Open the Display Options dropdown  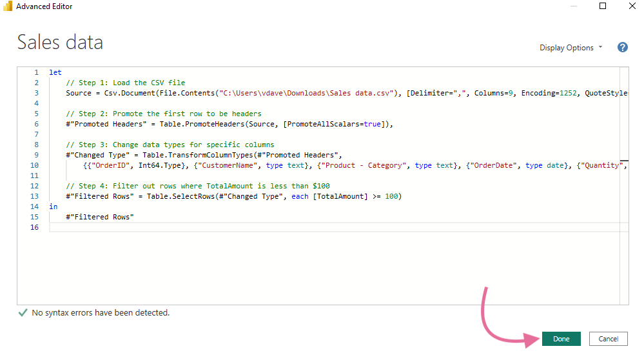[571, 48]
